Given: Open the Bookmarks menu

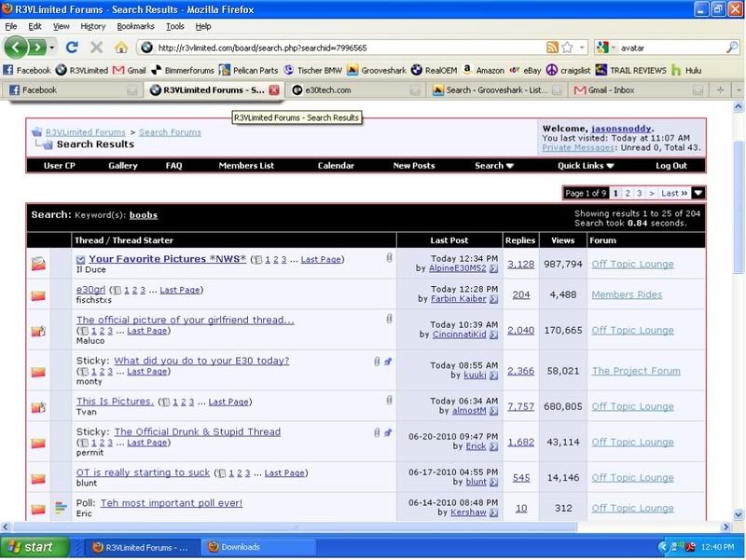Looking at the screenshot, I should [x=135, y=26].
